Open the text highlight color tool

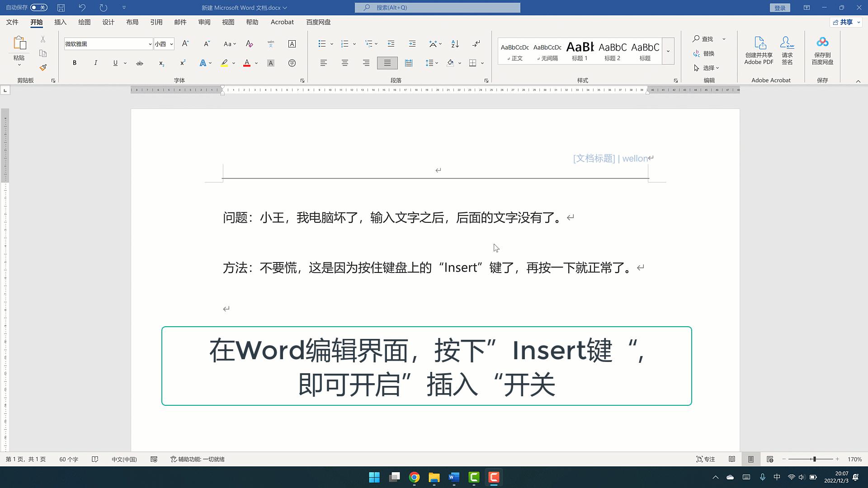[224, 63]
